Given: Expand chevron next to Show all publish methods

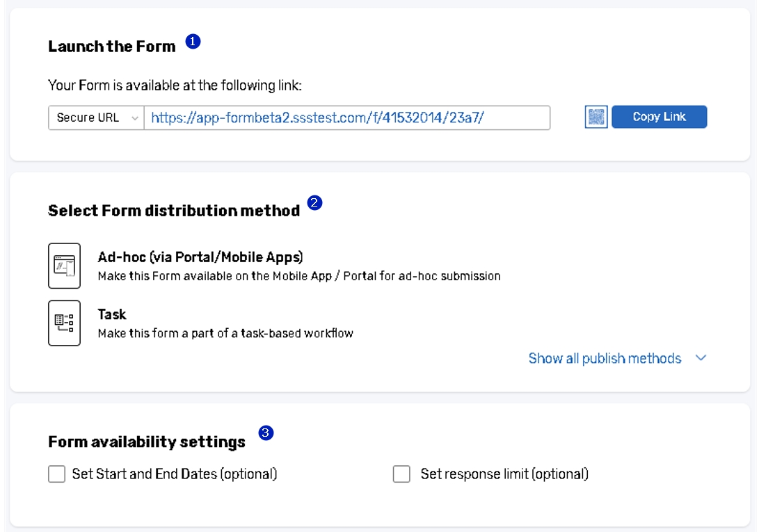Looking at the screenshot, I should (701, 358).
